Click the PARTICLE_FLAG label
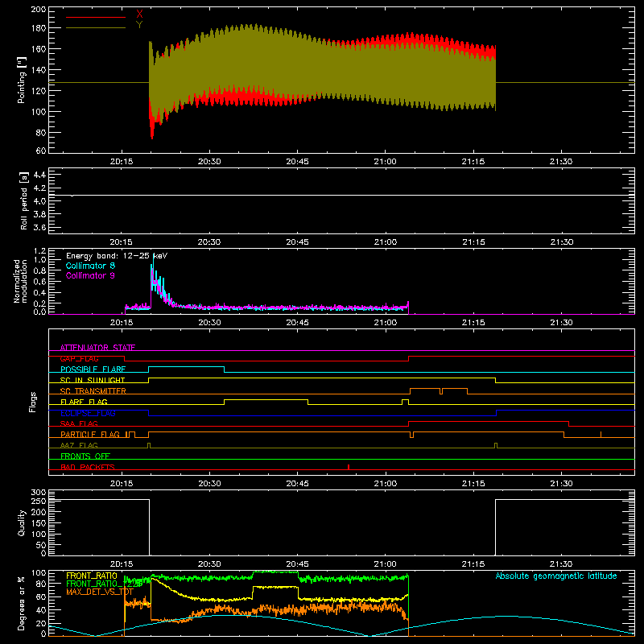Viewport: 644px width, 644px height. [90, 435]
